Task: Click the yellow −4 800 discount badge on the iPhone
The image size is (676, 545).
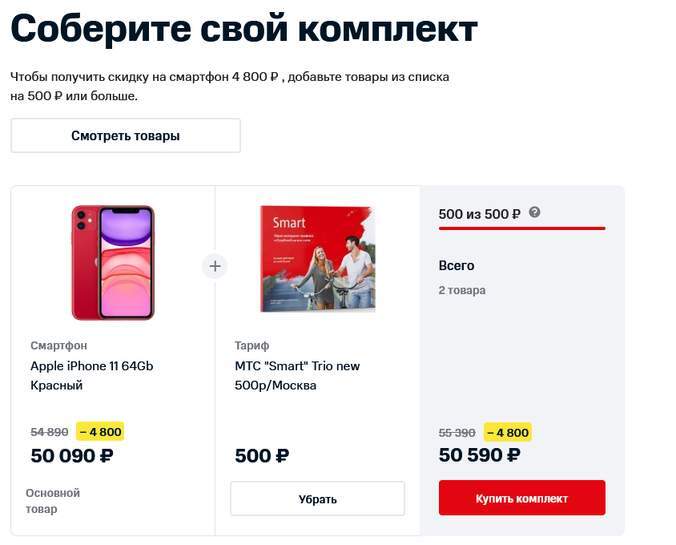Action: pos(99,432)
